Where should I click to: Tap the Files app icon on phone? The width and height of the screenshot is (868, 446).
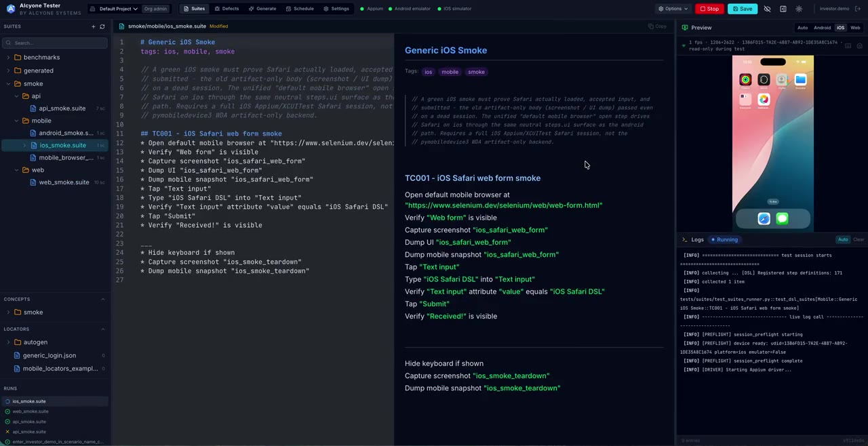tap(800, 80)
